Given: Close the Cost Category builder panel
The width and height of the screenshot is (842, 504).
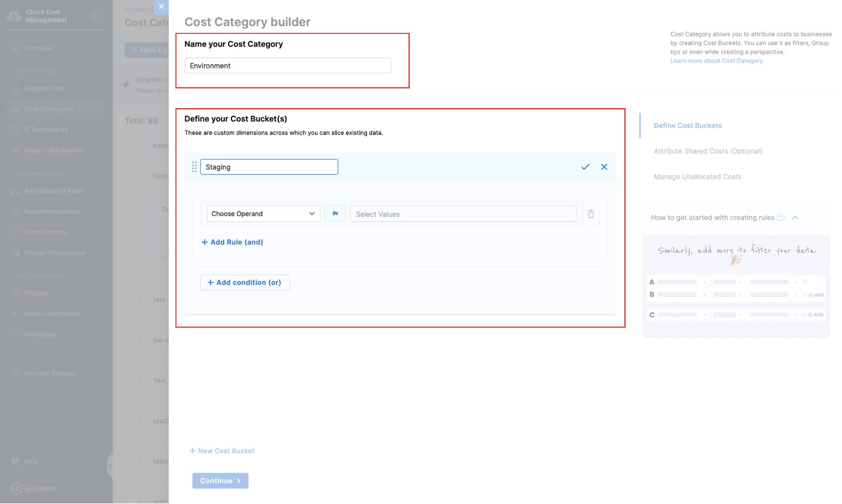Looking at the screenshot, I should (x=161, y=7).
